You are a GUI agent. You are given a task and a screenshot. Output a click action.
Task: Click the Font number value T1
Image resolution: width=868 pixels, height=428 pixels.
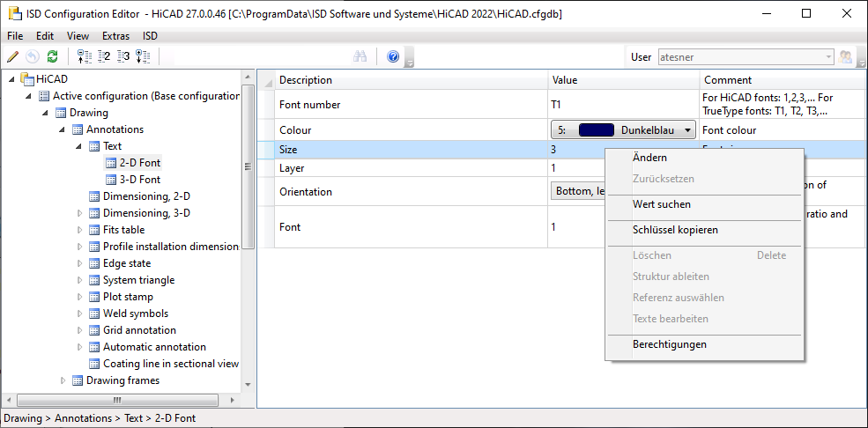[624, 104]
